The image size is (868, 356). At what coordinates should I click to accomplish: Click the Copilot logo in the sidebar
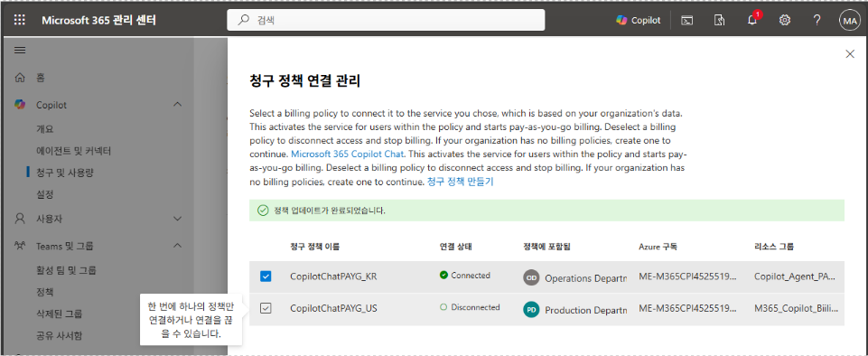20,104
